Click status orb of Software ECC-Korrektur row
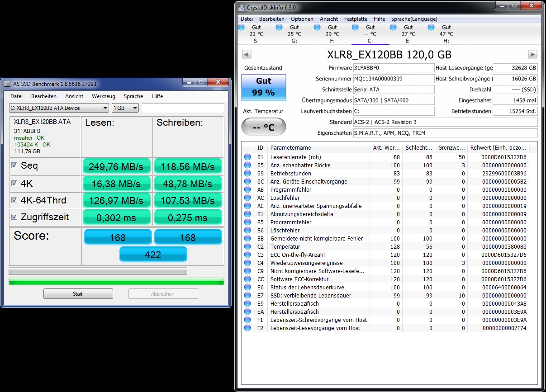This screenshot has height=392, width=546. [247, 279]
